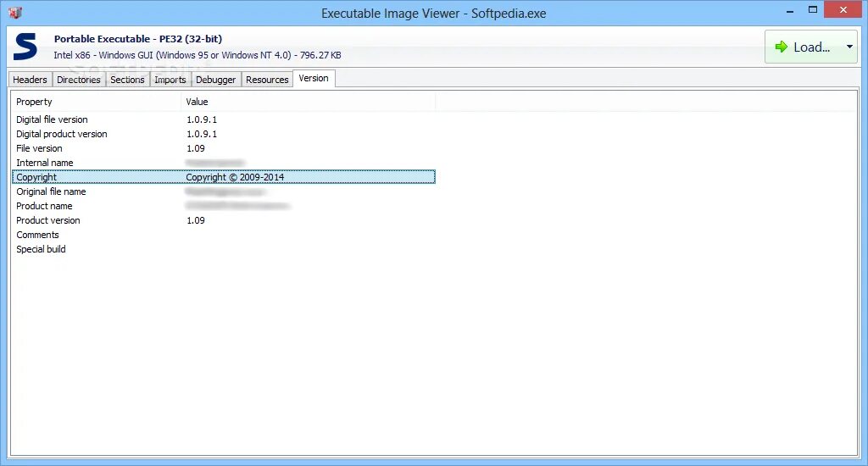The height and width of the screenshot is (466, 868).
Task: Open the Sections tab
Action: [x=127, y=80]
